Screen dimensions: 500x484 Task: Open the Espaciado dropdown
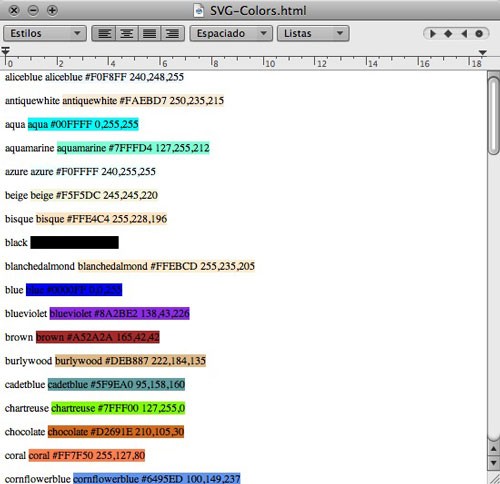click(x=231, y=34)
